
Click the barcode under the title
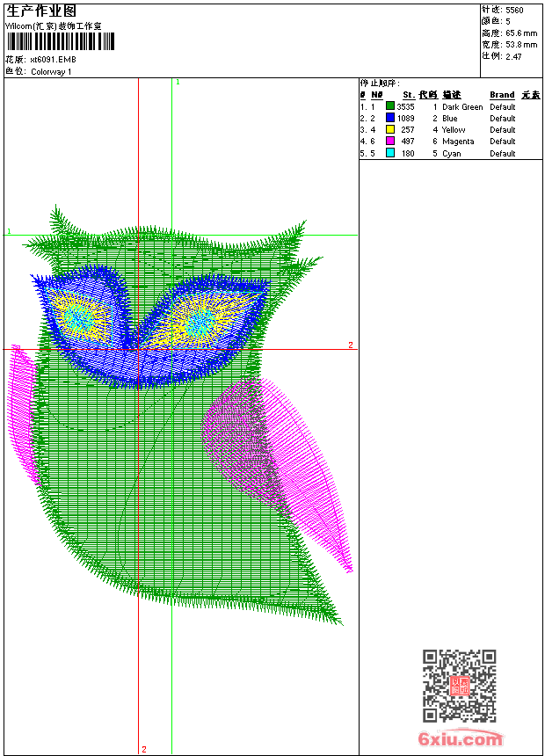62,41
